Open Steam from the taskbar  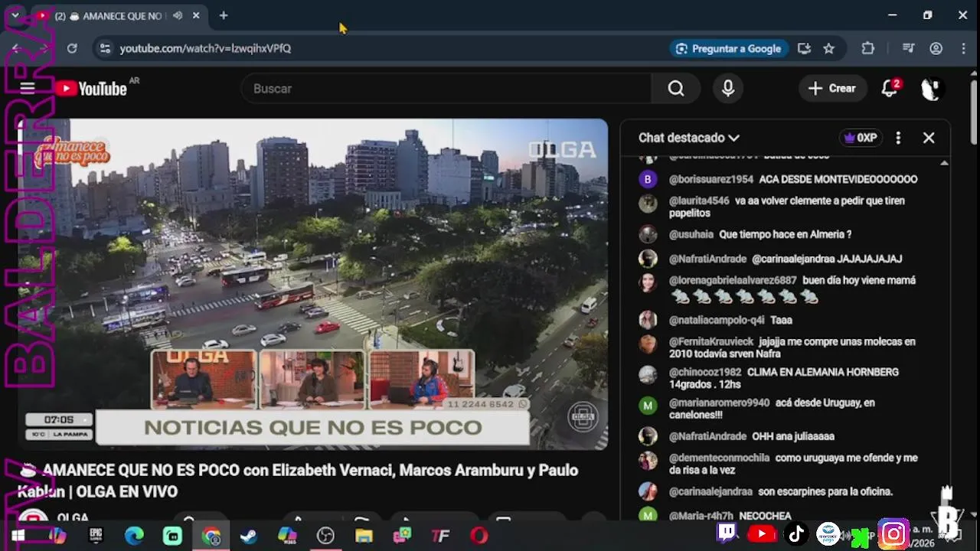pos(249,536)
